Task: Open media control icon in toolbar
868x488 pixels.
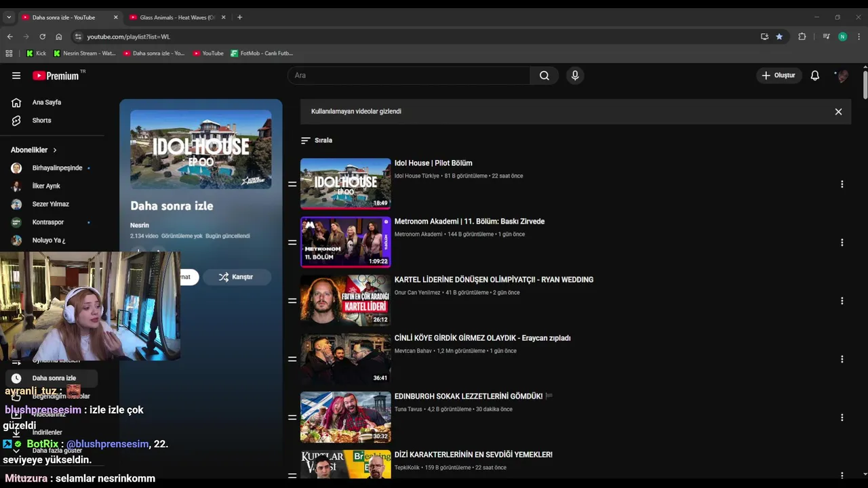Action: (826, 37)
